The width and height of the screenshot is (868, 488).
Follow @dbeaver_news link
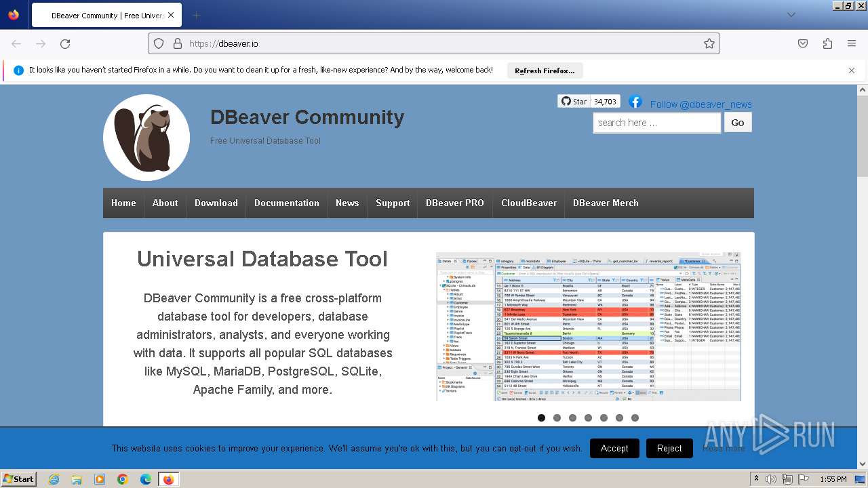701,104
